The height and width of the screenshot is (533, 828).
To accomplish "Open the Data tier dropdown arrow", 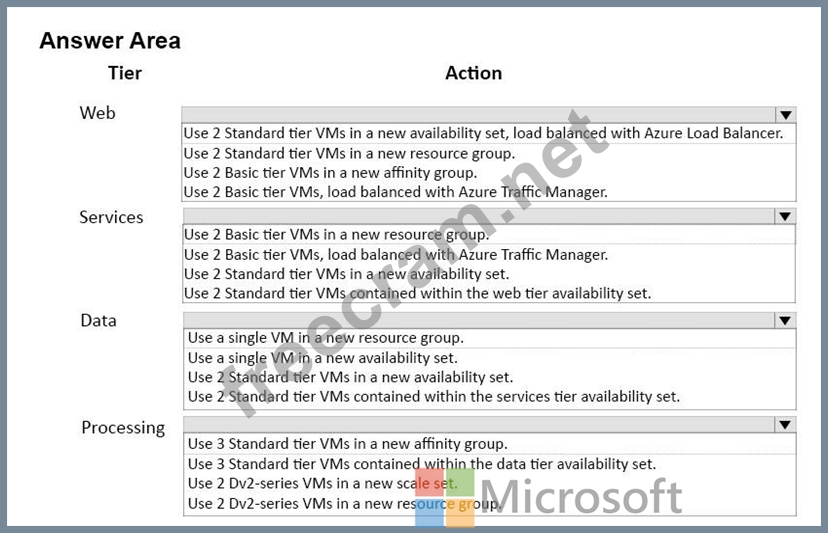I will pyautogui.click(x=785, y=320).
